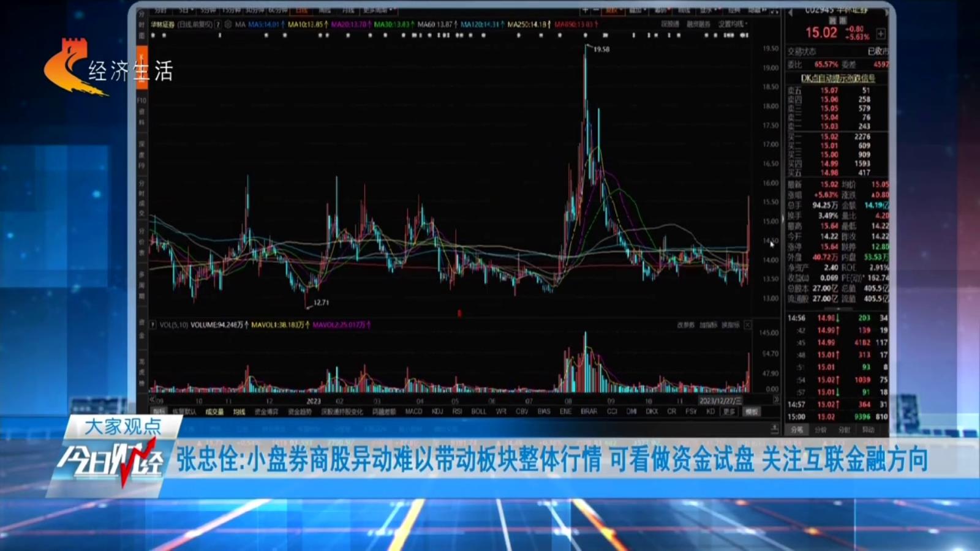Open the 更多 more indicators dropdown

729,411
